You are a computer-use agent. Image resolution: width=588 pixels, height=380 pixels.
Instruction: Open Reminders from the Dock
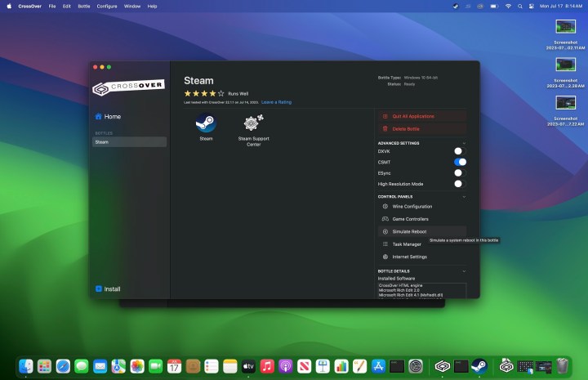(212, 366)
